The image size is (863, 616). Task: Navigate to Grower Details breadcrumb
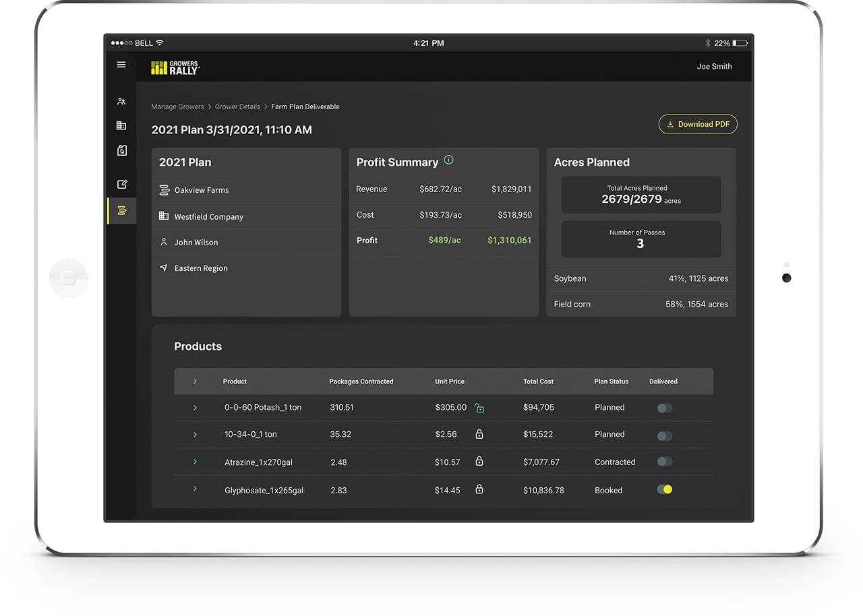237,106
